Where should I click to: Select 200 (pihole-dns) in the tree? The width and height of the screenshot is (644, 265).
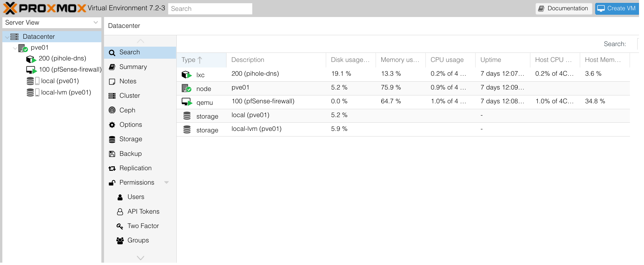pos(62,58)
